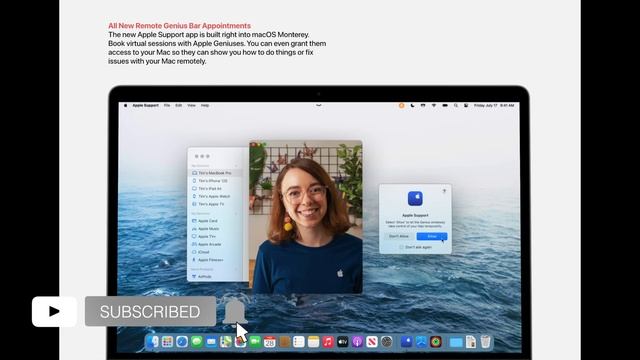Screen dimensions: 640x360
Task: Open Podcasts from the Dock
Action: click(x=358, y=342)
